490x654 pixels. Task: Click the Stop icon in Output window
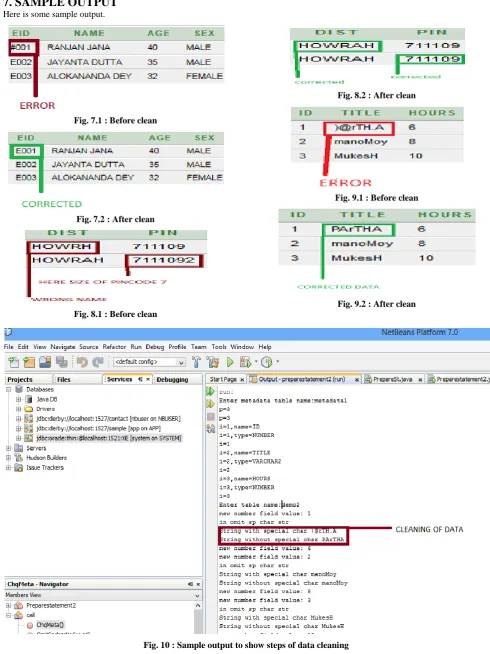point(211,416)
